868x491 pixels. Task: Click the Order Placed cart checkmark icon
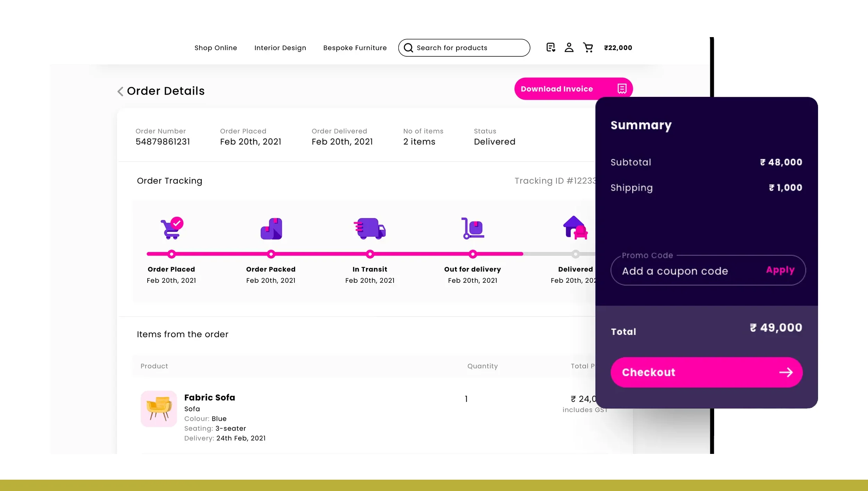point(172,229)
